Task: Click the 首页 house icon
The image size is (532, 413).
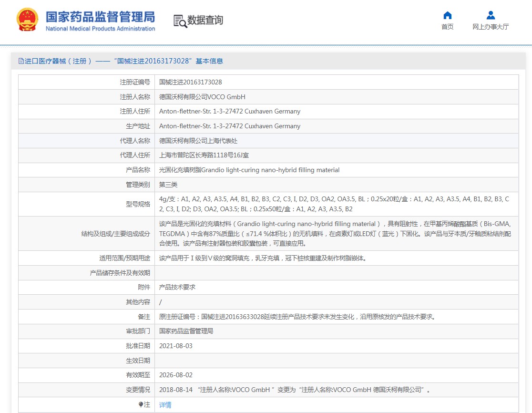Action: tap(447, 15)
